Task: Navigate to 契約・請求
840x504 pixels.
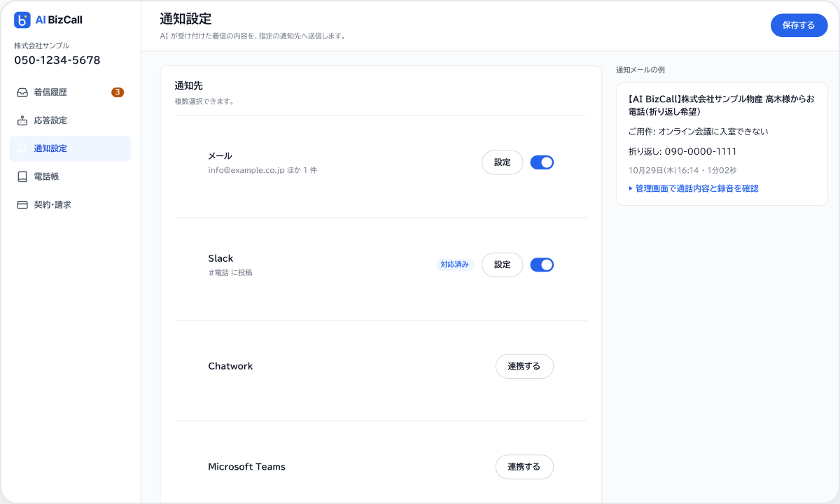Action: tap(70, 204)
